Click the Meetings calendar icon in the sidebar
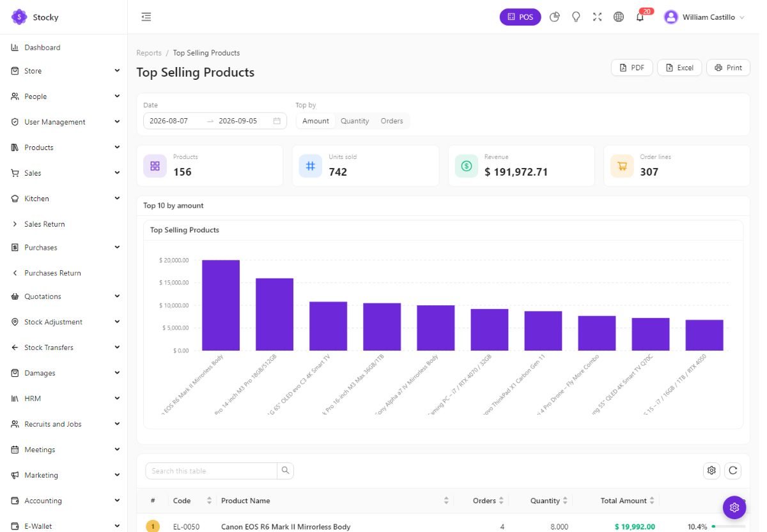Screen dimensions: 767x532 [x=15, y=450]
